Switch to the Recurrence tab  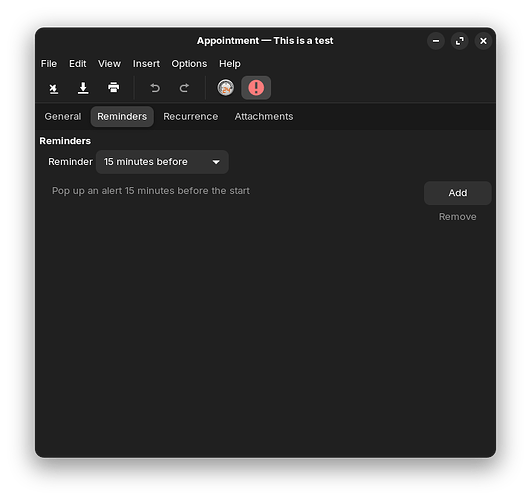190,117
